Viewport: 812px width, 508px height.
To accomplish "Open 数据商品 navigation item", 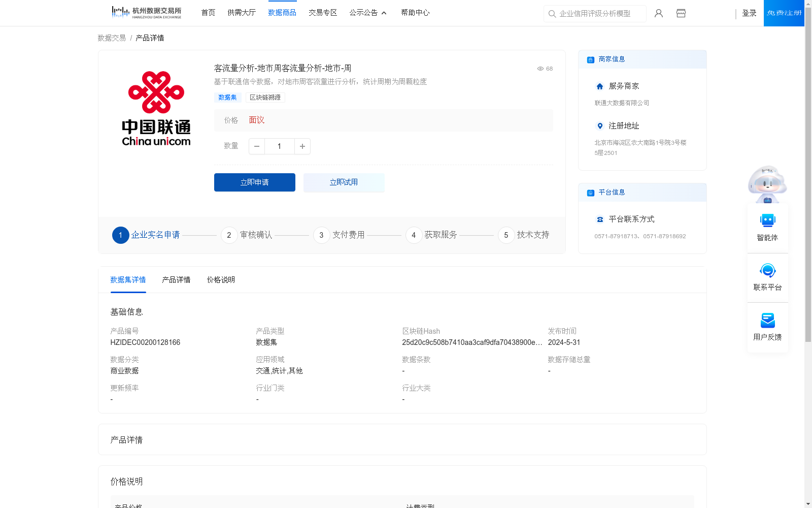I will [x=282, y=13].
